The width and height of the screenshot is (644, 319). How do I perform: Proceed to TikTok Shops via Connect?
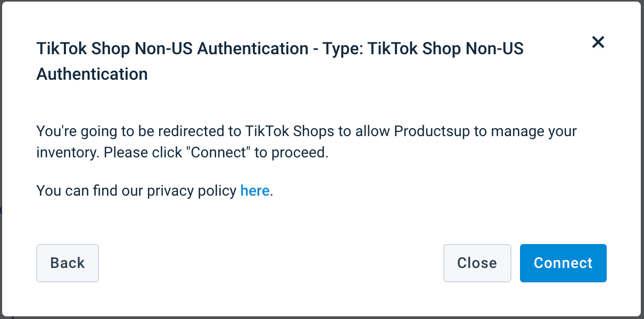point(563,263)
